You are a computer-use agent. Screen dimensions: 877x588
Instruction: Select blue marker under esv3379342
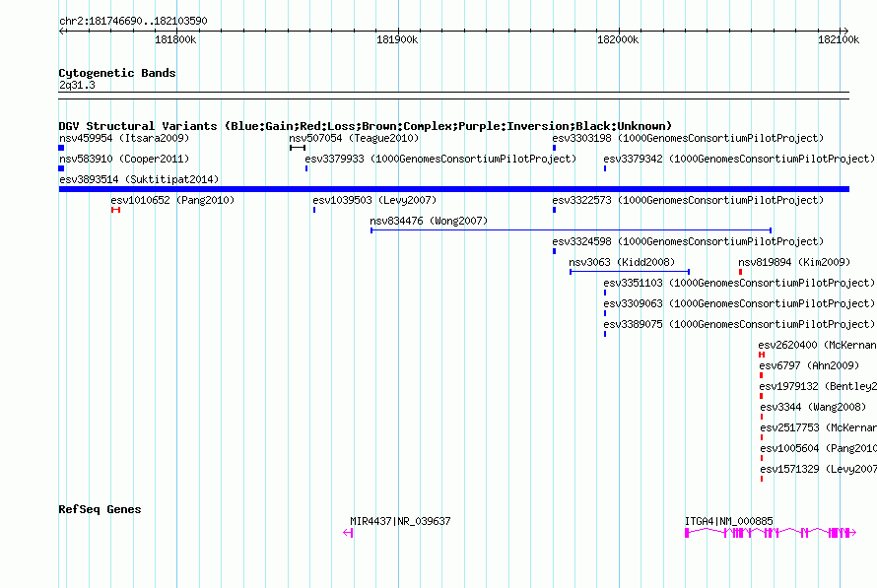605,168
